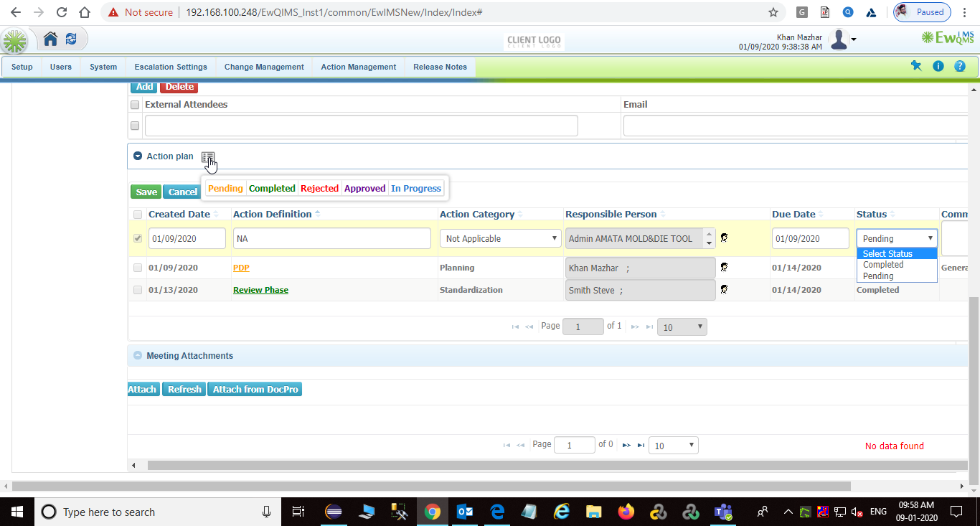The width and height of the screenshot is (980, 526).
Task: Open the Users menu
Action: click(61, 67)
